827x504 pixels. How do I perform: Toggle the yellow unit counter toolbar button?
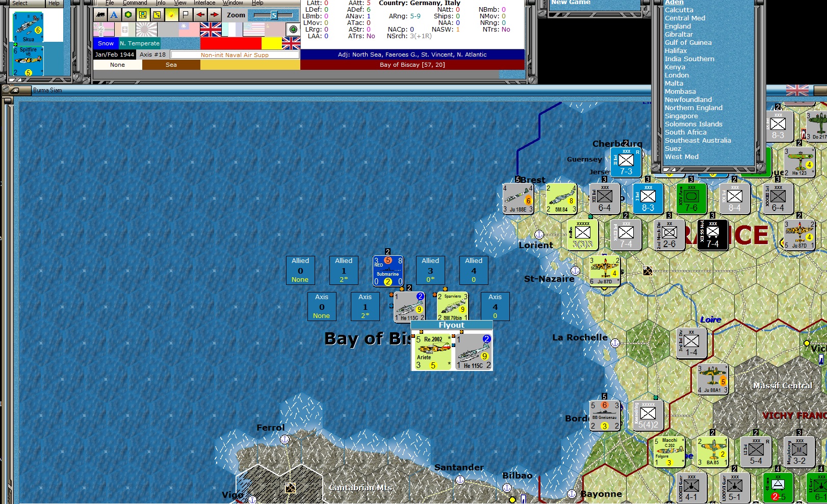pyautogui.click(x=143, y=15)
